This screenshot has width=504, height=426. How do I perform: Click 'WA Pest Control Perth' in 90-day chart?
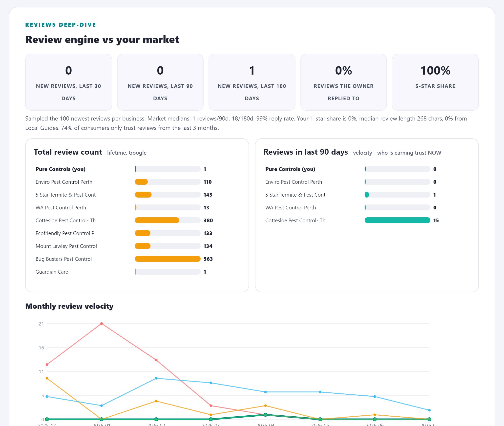pyautogui.click(x=291, y=208)
